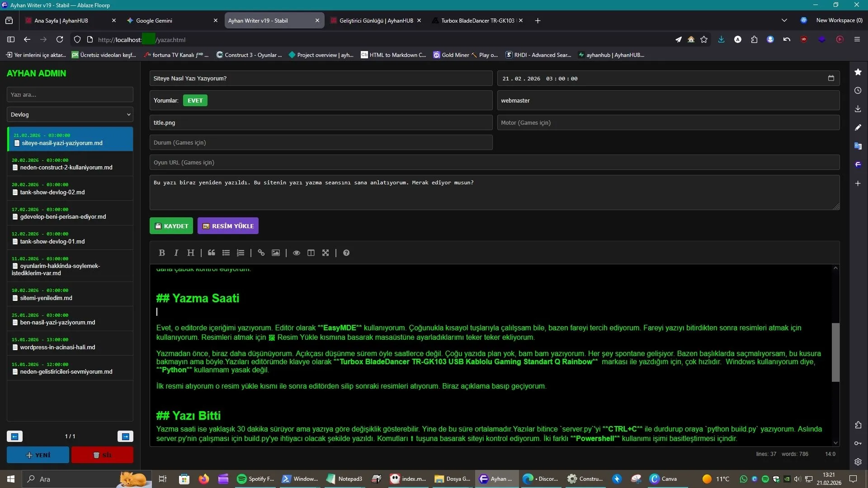The width and height of the screenshot is (868, 488).
Task: Switch to the Google Gemini tab
Action: pos(154,20)
